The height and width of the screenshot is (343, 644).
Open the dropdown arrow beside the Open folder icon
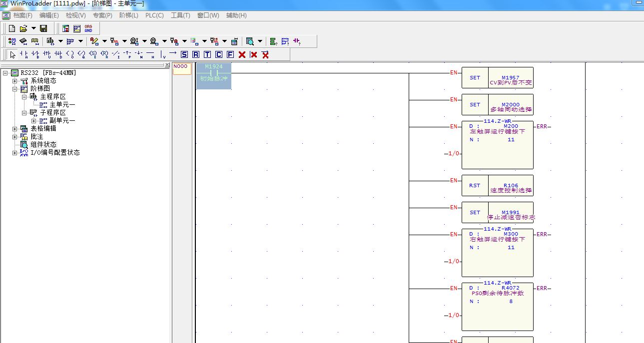[x=33, y=28]
